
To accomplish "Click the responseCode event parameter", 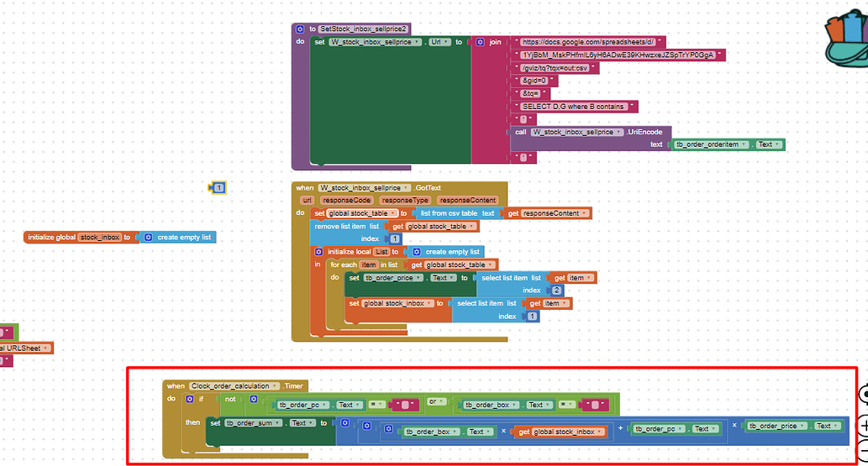I will coord(346,201).
